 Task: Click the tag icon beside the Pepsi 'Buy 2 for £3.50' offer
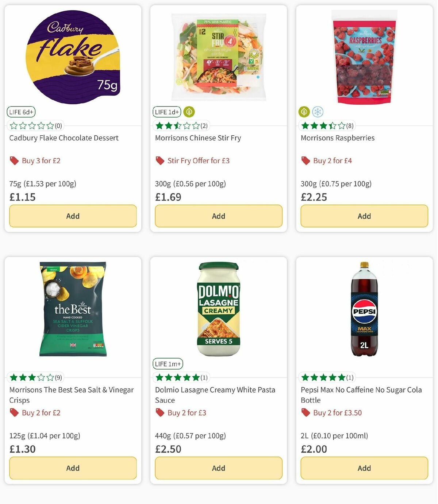click(306, 412)
